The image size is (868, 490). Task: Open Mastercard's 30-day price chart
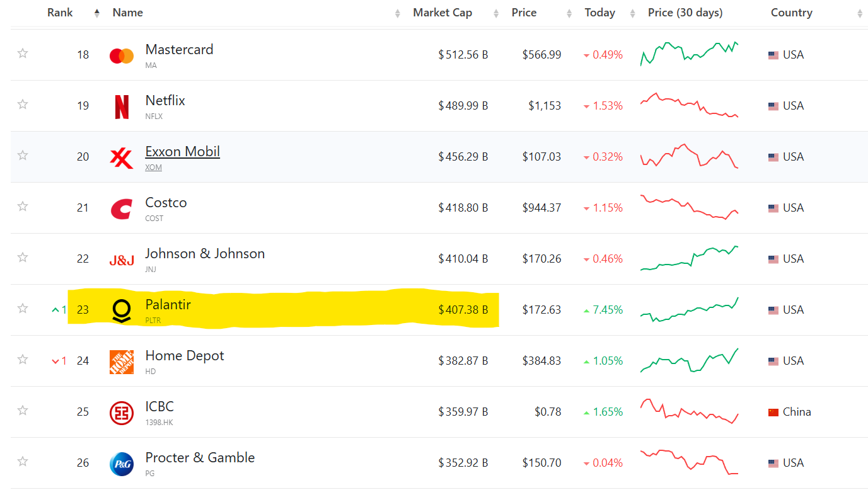pos(690,54)
